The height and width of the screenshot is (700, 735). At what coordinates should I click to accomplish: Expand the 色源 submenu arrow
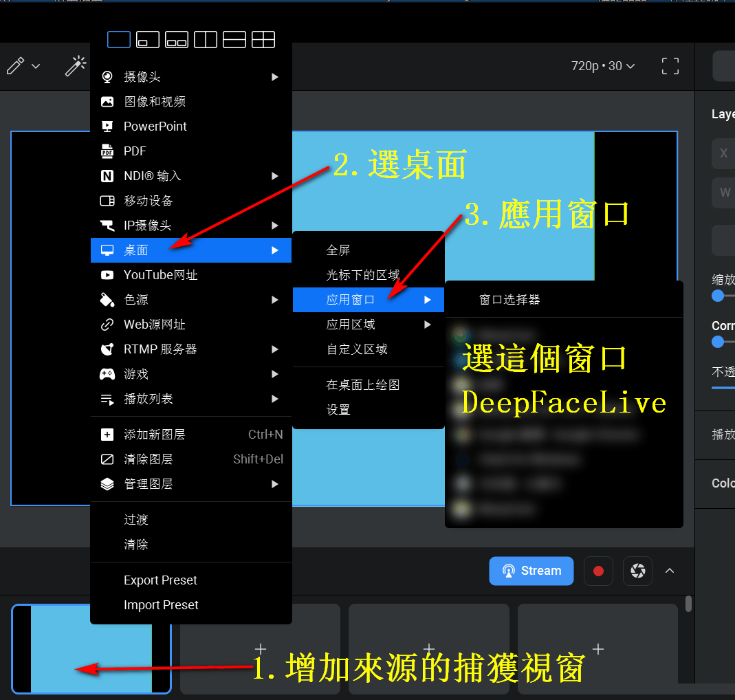point(275,300)
